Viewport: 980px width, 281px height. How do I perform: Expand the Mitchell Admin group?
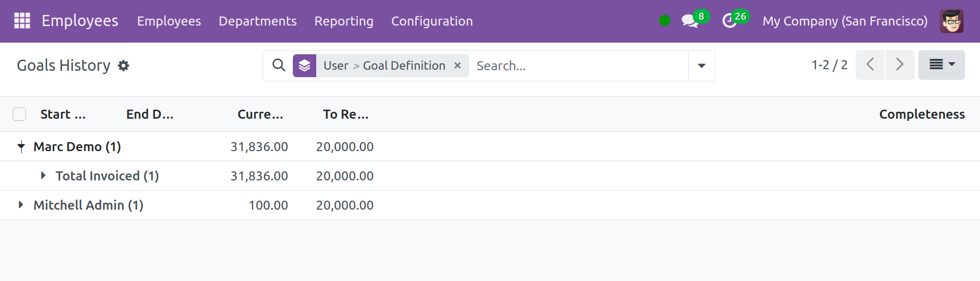21,205
